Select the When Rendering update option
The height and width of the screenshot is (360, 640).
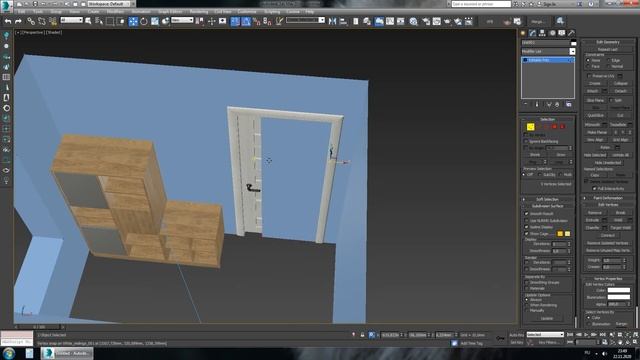coord(527,305)
